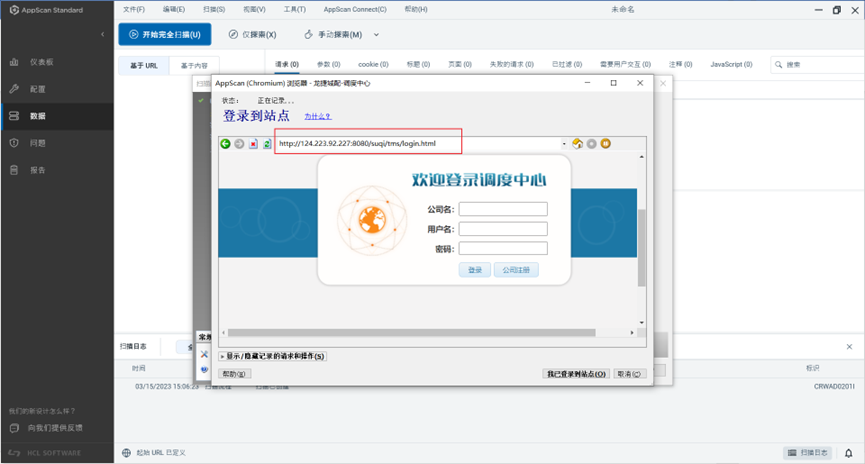Pause recording with the orange pause icon
Screen dimensions: 865x464
coord(605,143)
